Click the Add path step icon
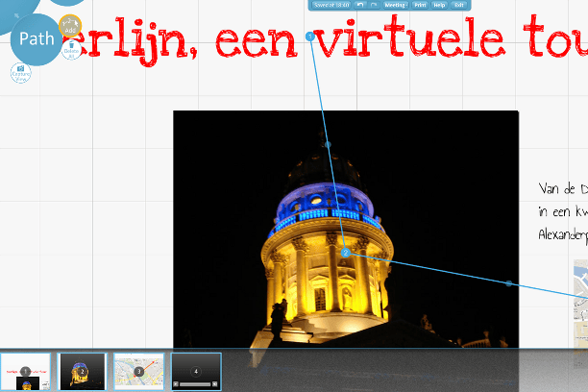 [x=70, y=26]
